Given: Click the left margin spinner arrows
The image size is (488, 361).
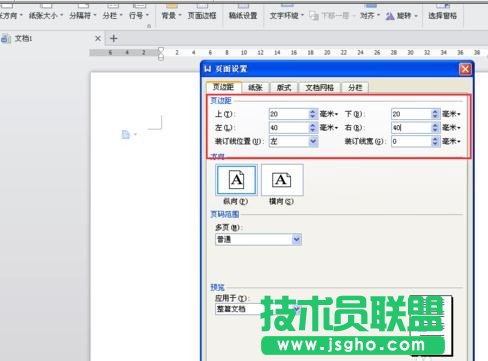Looking at the screenshot, I should click(313, 128).
